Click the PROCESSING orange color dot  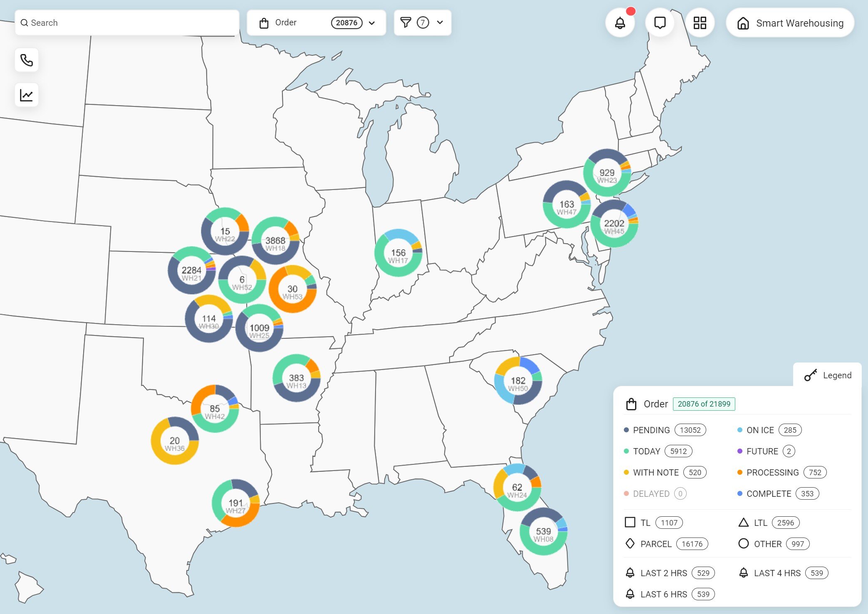pos(739,473)
